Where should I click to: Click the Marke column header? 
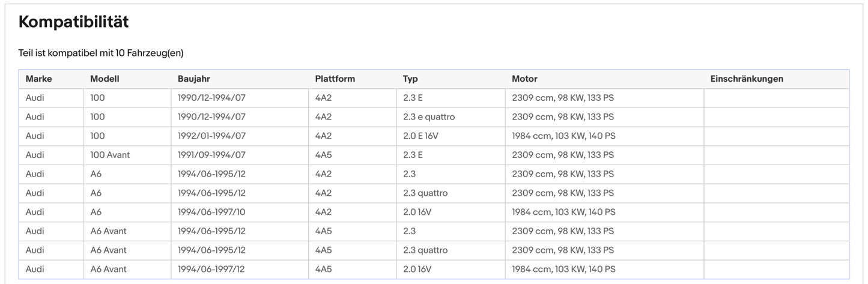click(x=39, y=79)
